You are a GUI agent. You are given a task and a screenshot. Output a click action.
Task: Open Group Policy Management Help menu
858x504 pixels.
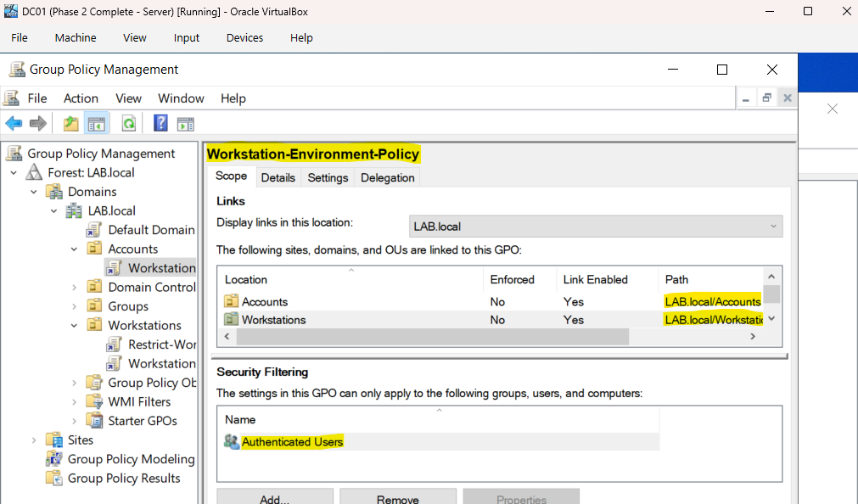(233, 98)
